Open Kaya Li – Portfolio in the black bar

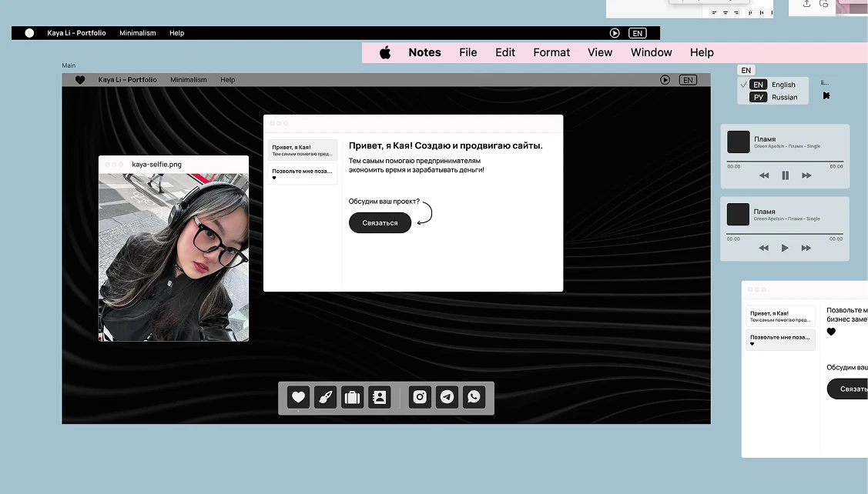pos(76,33)
